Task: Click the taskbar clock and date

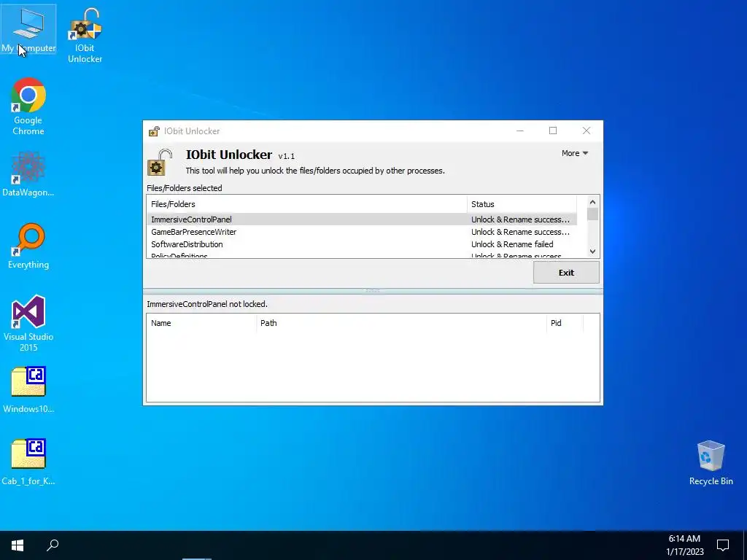Action: coord(684,545)
